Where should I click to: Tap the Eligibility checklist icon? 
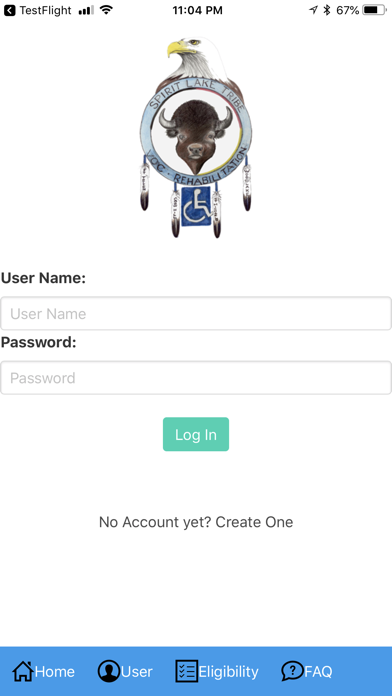click(x=186, y=671)
